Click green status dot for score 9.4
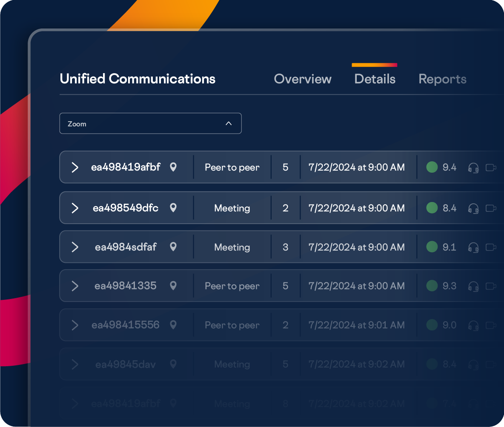This screenshot has width=504, height=427. click(432, 167)
